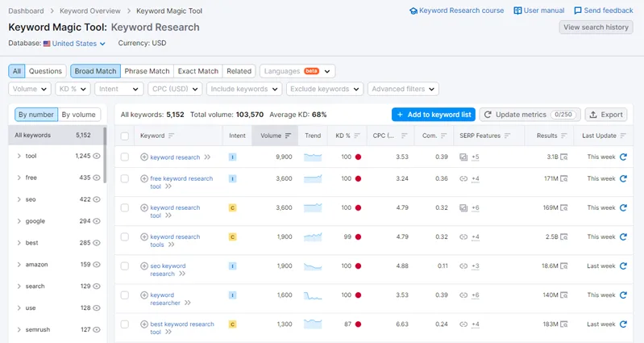Open the Volume filter dropdown
The height and width of the screenshot is (343, 644).
28,89
